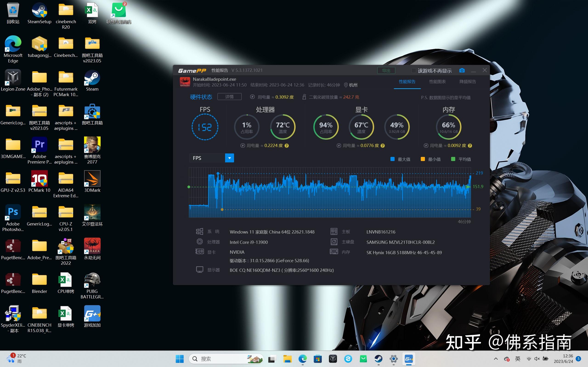Image resolution: width=588 pixels, height=367 pixels.
Task: Expand the FPS chart metric dropdown
Action: point(229,158)
